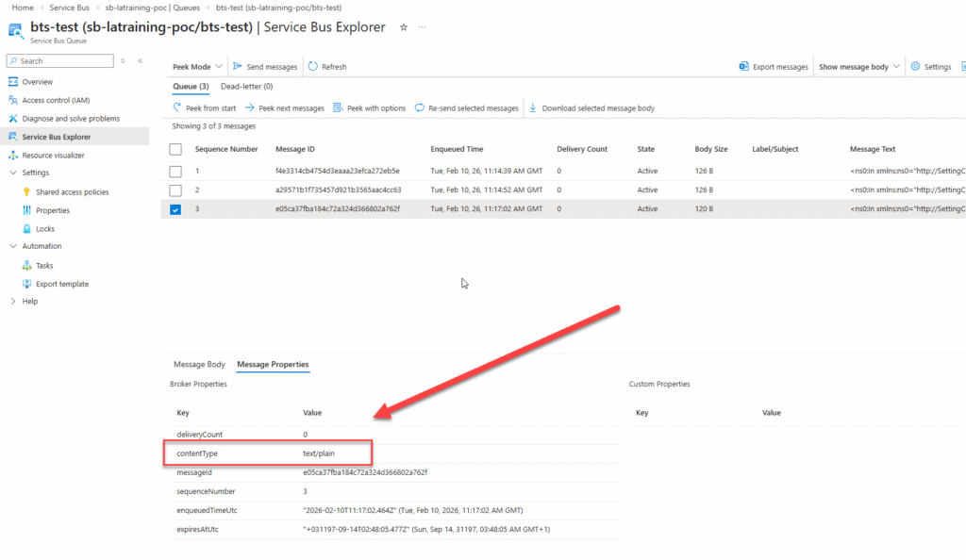Click the Export messages Excel icon
Image resolution: width=966 pixels, height=560 pixels.
[745, 66]
